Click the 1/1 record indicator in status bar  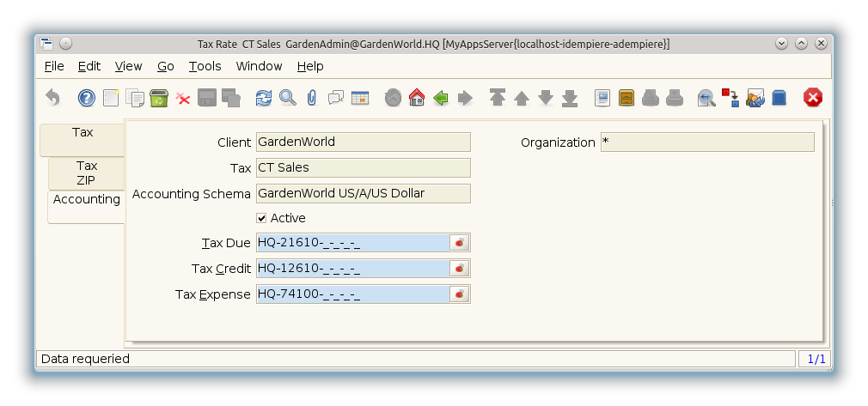pos(816,359)
